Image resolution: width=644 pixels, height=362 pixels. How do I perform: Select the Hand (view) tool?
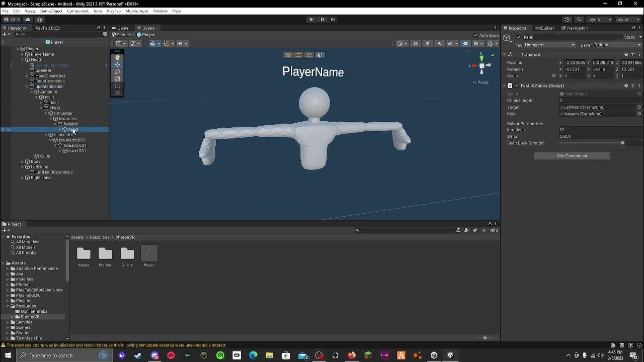pyautogui.click(x=117, y=57)
